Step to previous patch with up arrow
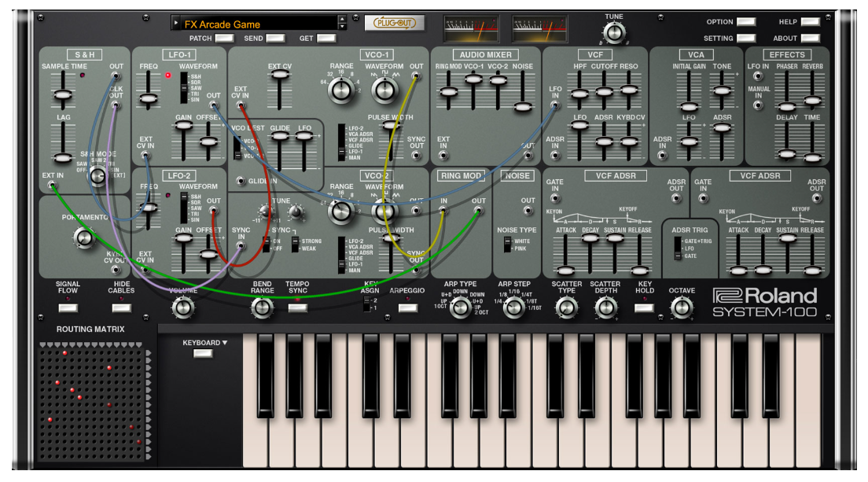 click(x=342, y=20)
